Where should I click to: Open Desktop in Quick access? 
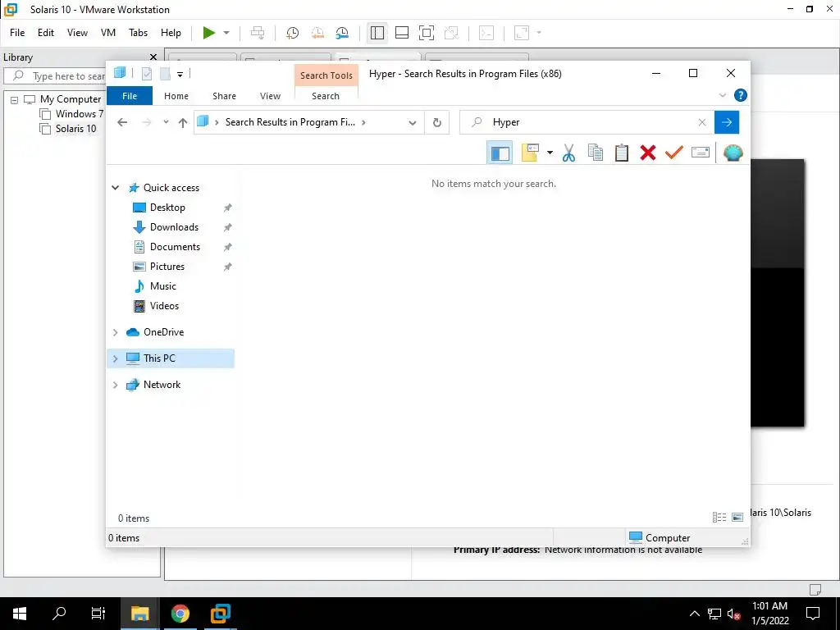click(x=167, y=208)
